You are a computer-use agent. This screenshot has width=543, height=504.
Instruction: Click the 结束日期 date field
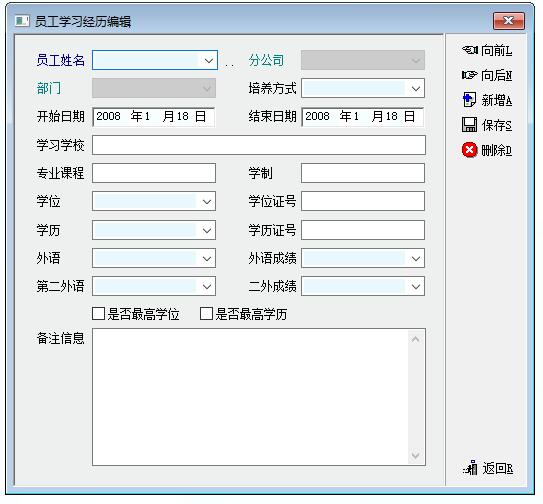(x=363, y=116)
